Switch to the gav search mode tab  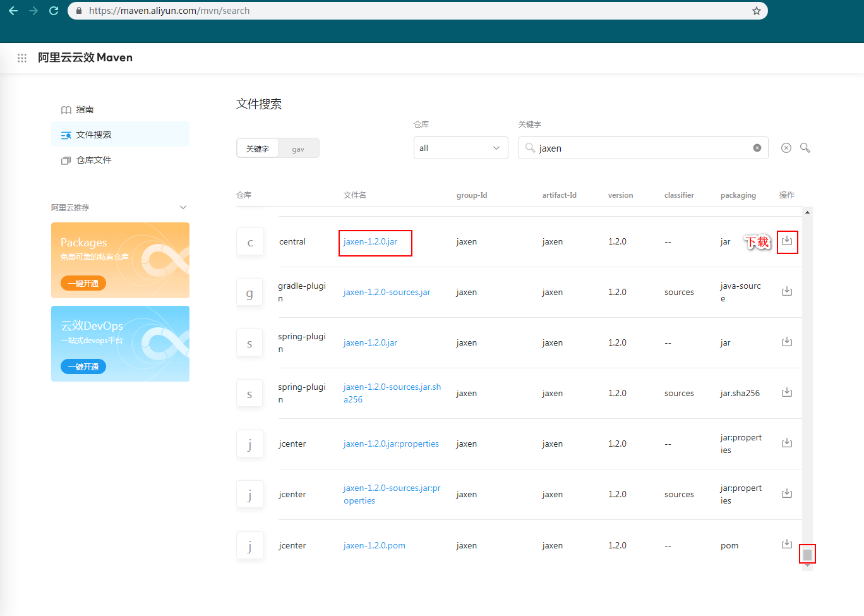298,148
